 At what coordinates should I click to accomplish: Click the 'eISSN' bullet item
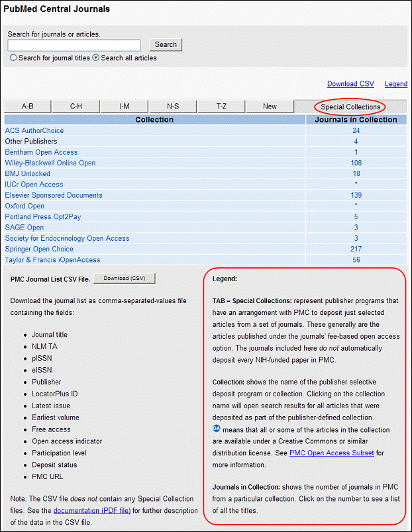[42, 371]
